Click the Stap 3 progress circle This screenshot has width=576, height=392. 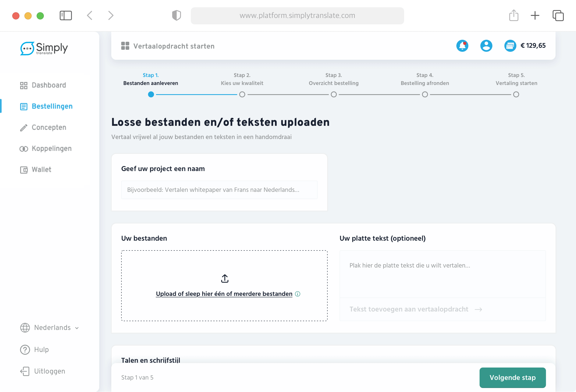pos(334,94)
